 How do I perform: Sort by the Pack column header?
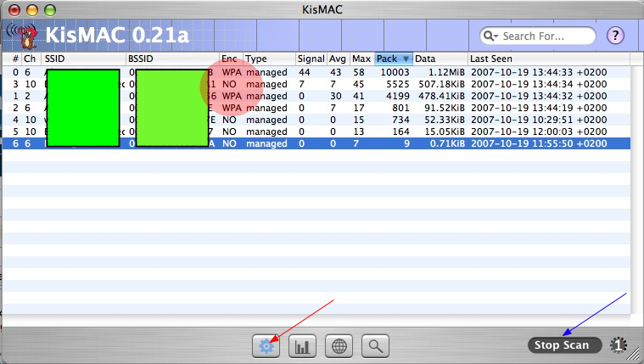[393, 59]
